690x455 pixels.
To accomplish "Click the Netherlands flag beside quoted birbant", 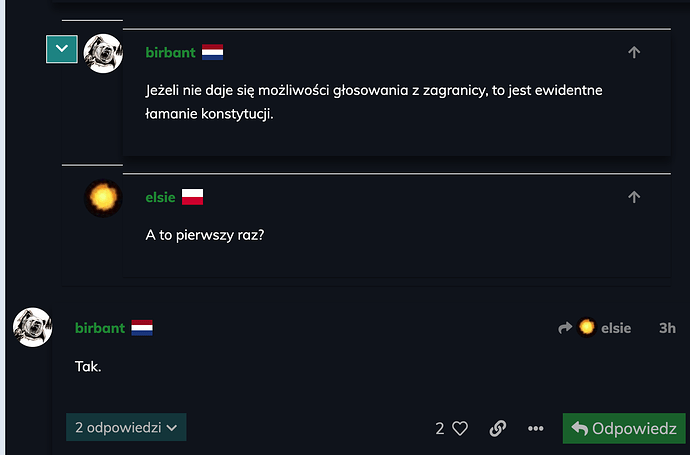I will (x=212, y=53).
